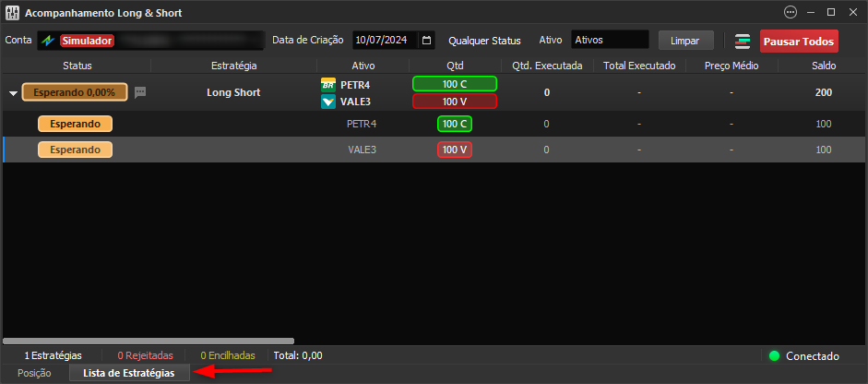Click the Total Executado column header
The image size is (868, 384).
pyautogui.click(x=639, y=66)
